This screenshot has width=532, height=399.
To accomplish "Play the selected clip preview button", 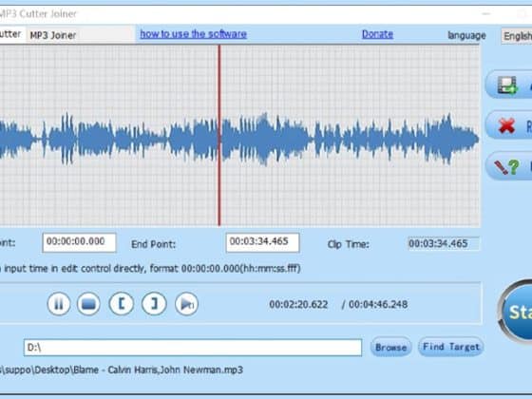I will (x=186, y=304).
